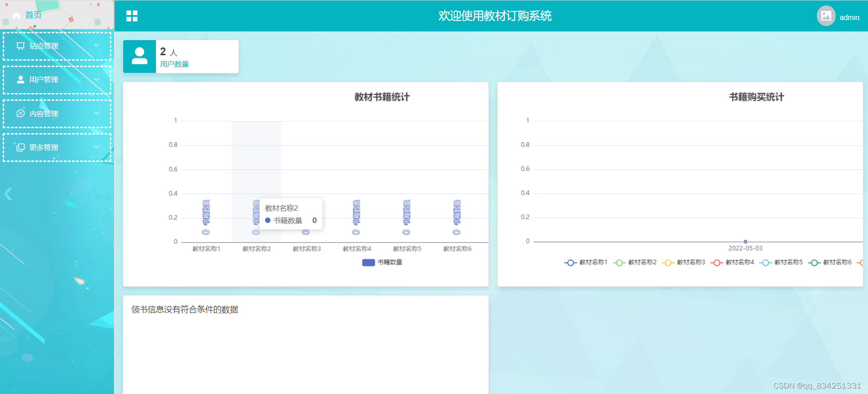Click the 2 人 user count value
Image resolution: width=868 pixels, height=394 pixels.
coord(168,52)
